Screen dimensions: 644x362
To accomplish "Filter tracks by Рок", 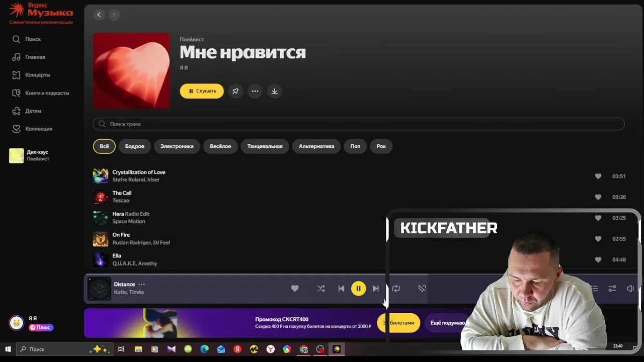I will pos(381,146).
